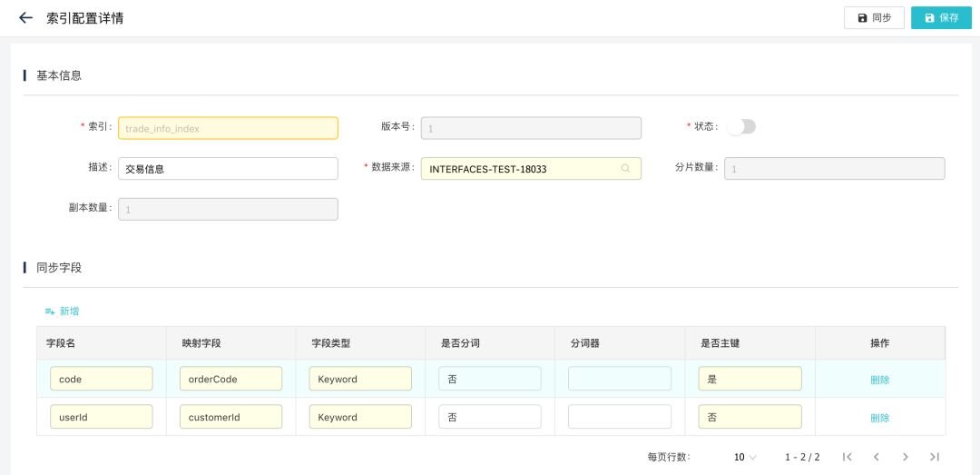Image resolution: width=980 pixels, height=475 pixels.
Task: Open 是否分词 dropdown for code row
Action: tap(489, 379)
